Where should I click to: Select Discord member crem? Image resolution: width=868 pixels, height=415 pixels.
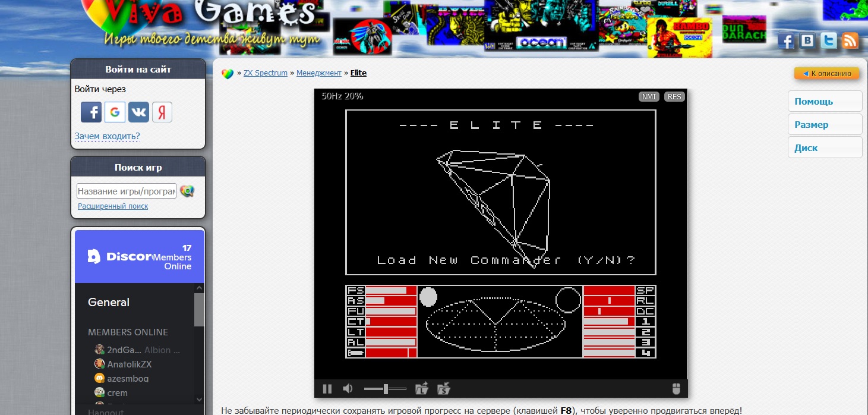[111, 392]
